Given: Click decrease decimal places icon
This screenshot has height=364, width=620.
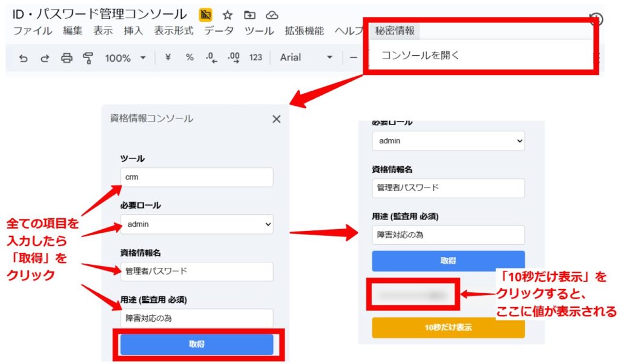Looking at the screenshot, I should click(x=211, y=57).
